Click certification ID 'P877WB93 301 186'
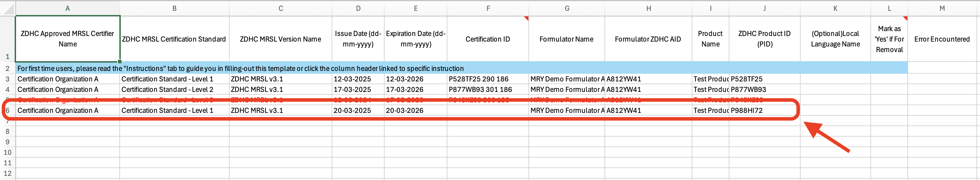Screen dimensions: 980x180 click(488, 89)
